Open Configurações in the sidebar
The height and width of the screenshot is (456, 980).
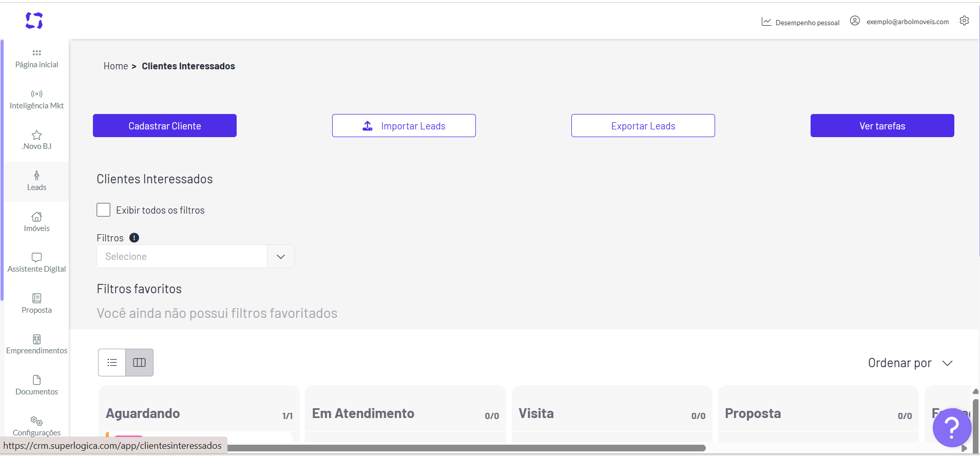(x=36, y=426)
